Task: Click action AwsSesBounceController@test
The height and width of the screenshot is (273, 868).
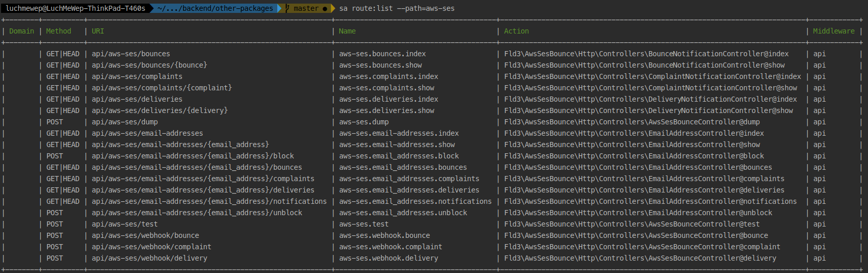Action: [x=632, y=224]
